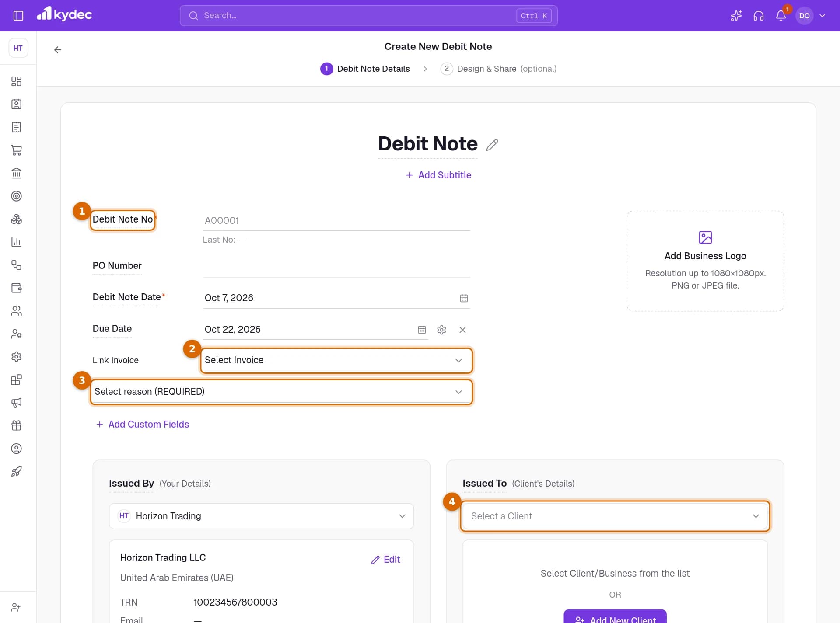Open the notifications bell
This screenshot has width=840, height=623.
pyautogui.click(x=781, y=16)
